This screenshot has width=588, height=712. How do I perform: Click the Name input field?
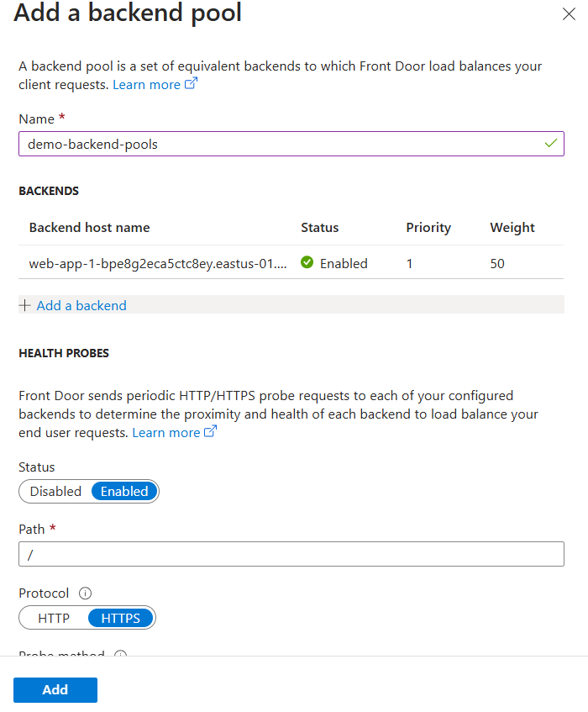[x=277, y=144]
